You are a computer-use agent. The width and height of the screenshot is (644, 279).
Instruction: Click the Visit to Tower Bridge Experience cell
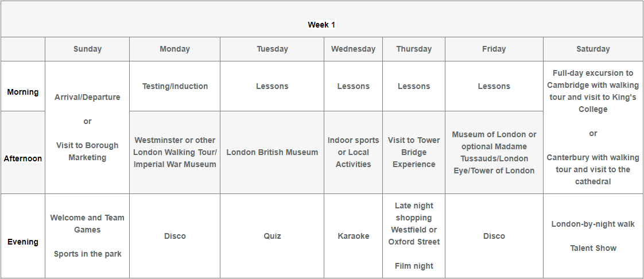pos(414,152)
